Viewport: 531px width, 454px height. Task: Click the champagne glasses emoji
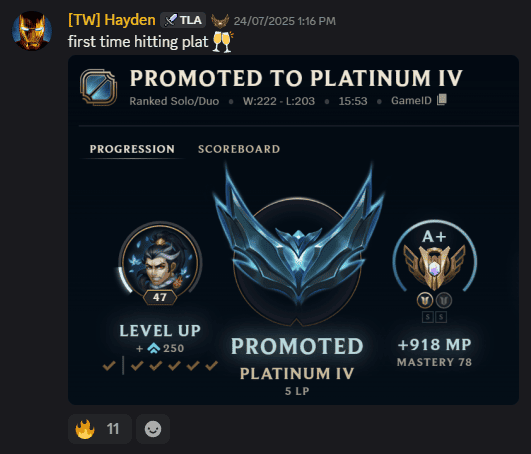223,42
